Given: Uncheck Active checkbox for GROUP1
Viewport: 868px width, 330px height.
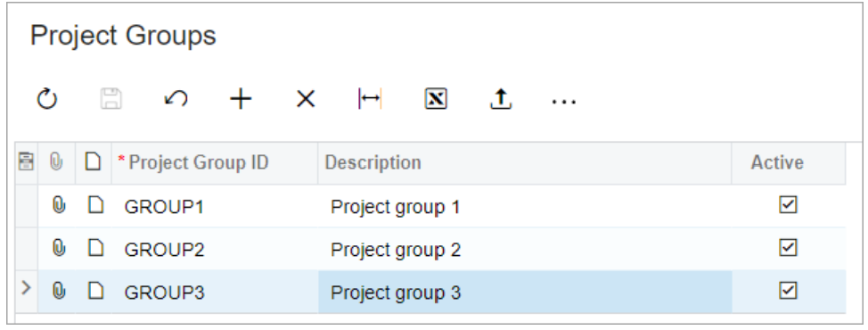Looking at the screenshot, I should (788, 205).
